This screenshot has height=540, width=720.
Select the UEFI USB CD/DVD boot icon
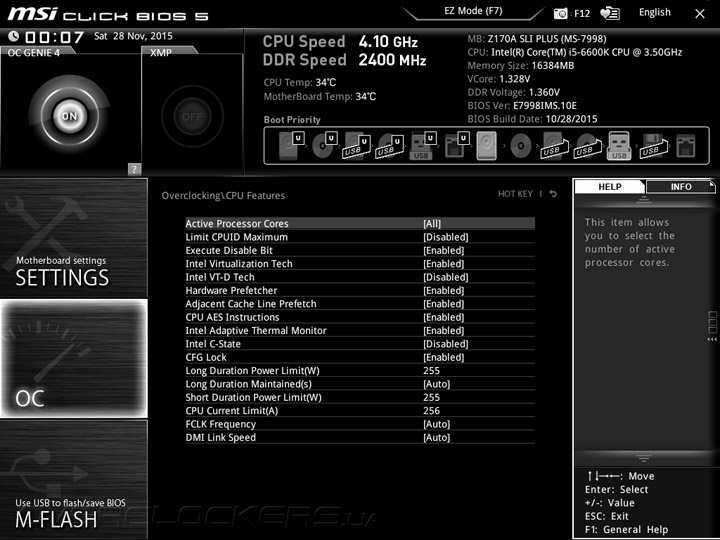point(390,146)
